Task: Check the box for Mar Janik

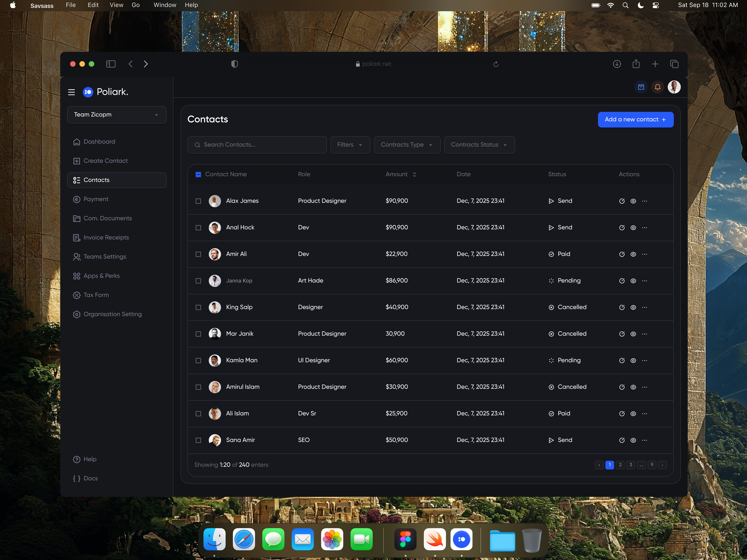Action: 198,334
